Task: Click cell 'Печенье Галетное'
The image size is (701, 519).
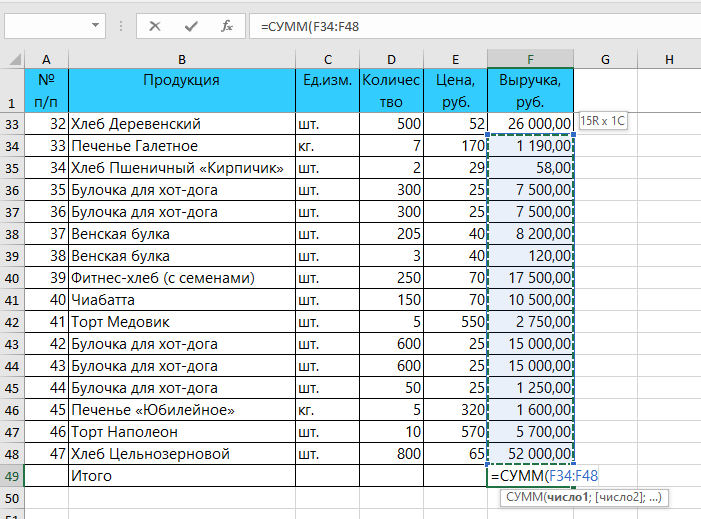Action: tap(182, 146)
